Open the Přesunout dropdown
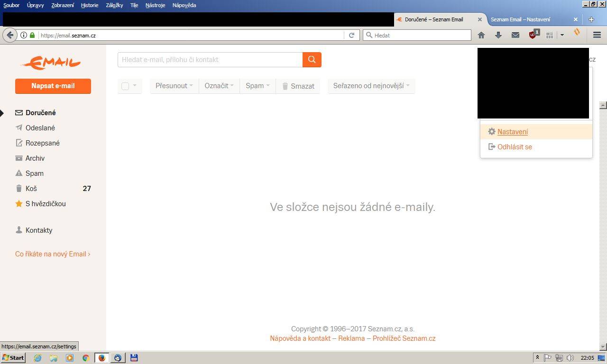 point(174,86)
